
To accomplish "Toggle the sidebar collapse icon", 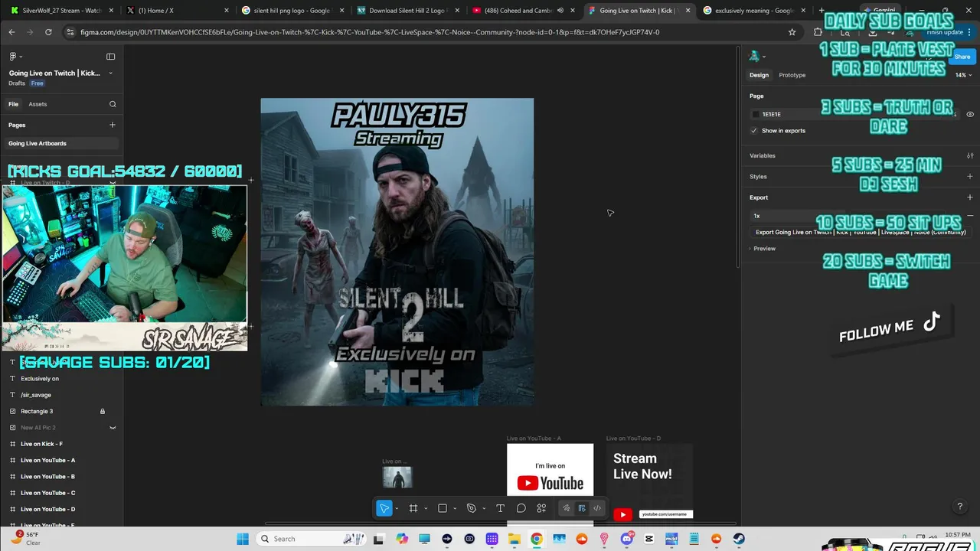I will [x=110, y=57].
